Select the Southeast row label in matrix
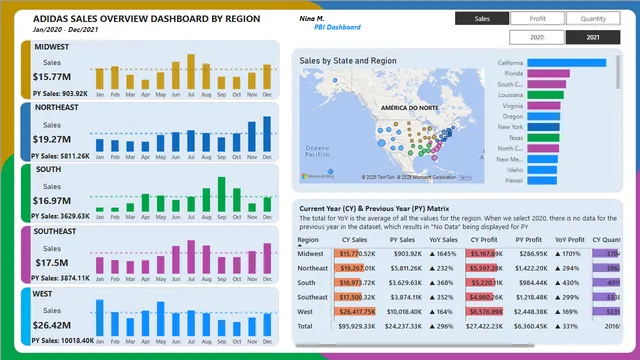The image size is (640, 360). click(312, 297)
